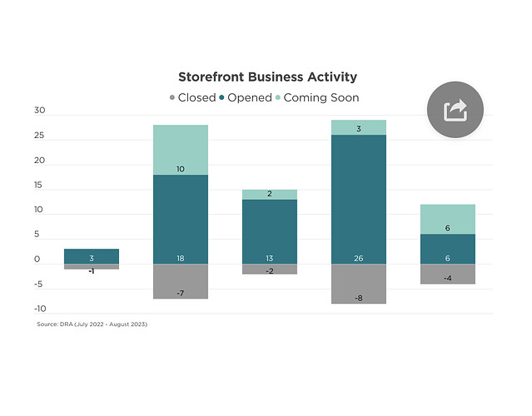Click the Coming Soon segment labeled 6
Image resolution: width=532 pixels, height=416 pixels.
tap(448, 219)
